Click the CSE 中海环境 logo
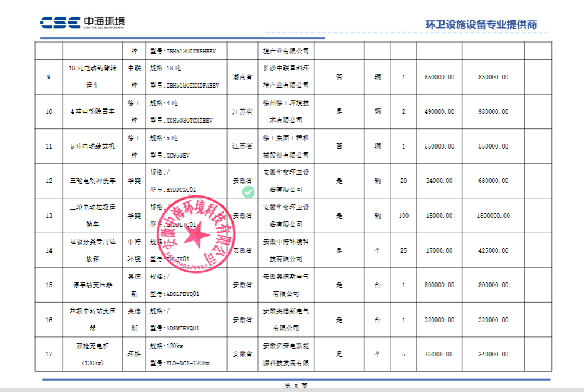 pos(82,23)
